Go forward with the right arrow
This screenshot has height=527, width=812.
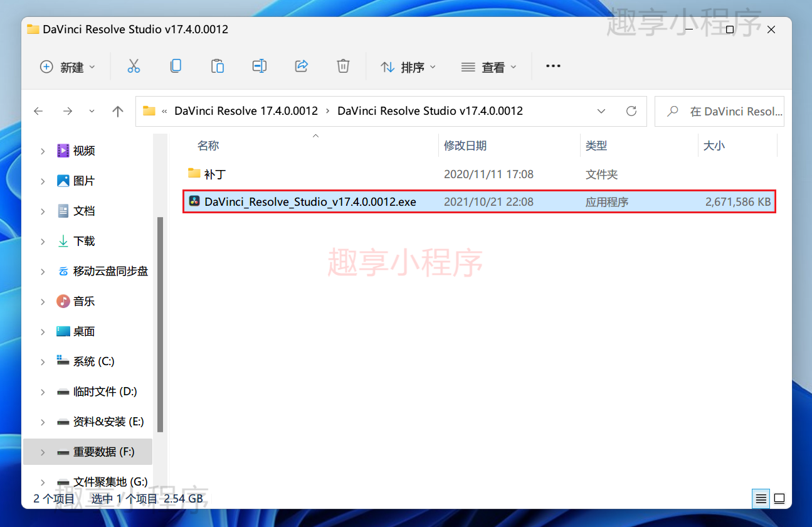[x=67, y=111]
